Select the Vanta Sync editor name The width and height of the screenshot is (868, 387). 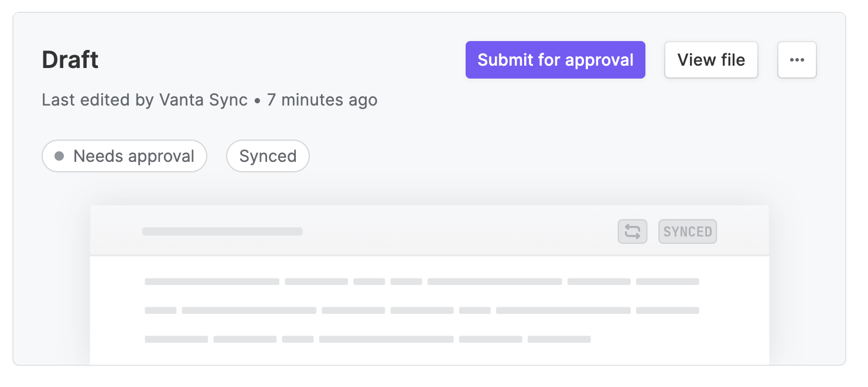(203, 100)
